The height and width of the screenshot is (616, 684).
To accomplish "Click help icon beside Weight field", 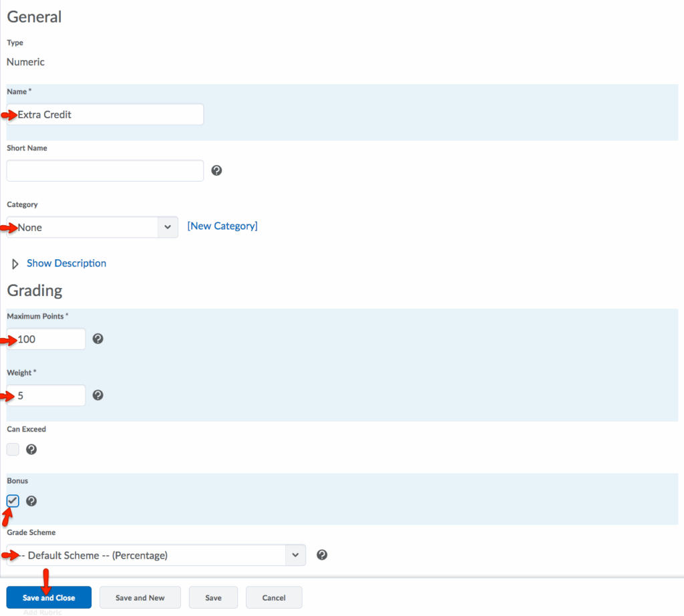I will tap(98, 396).
